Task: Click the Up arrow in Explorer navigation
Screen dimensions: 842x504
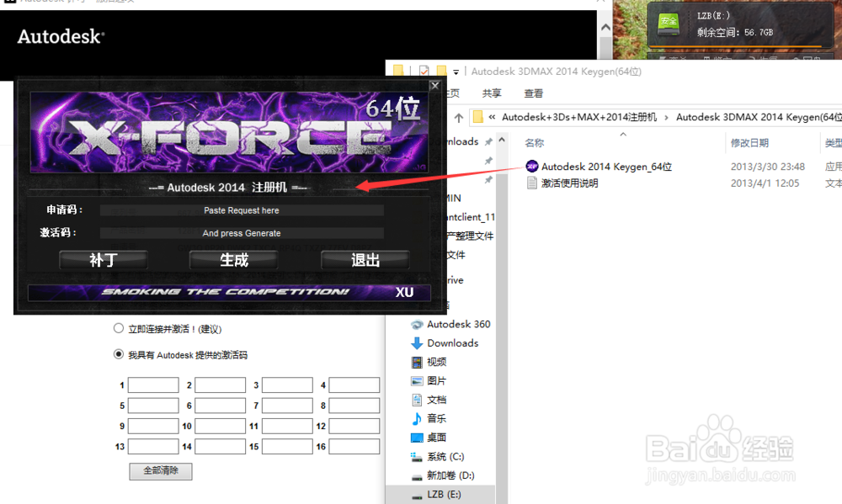Action: (x=458, y=117)
